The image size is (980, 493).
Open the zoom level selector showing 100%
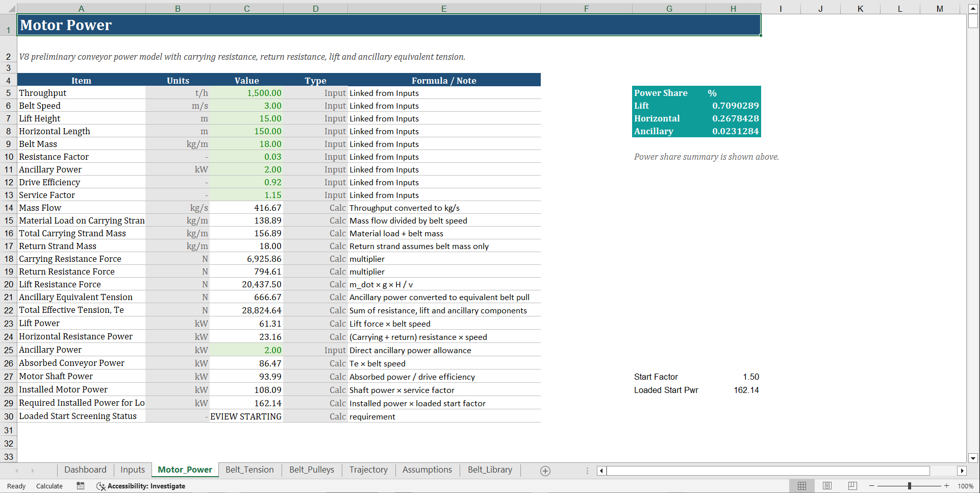(x=966, y=486)
